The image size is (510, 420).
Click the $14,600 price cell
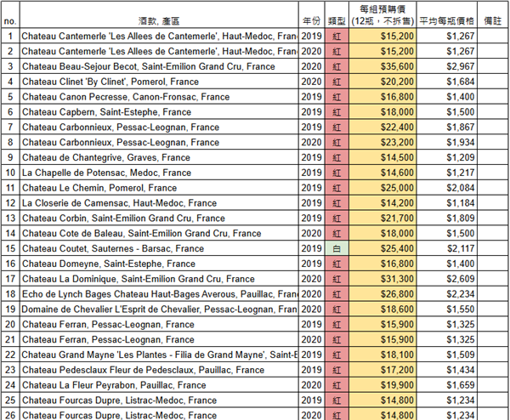point(382,173)
